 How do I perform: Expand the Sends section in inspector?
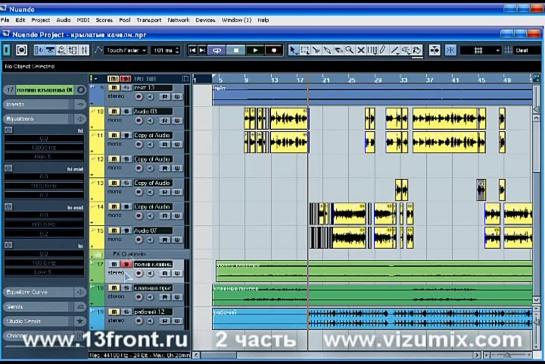click(44, 307)
